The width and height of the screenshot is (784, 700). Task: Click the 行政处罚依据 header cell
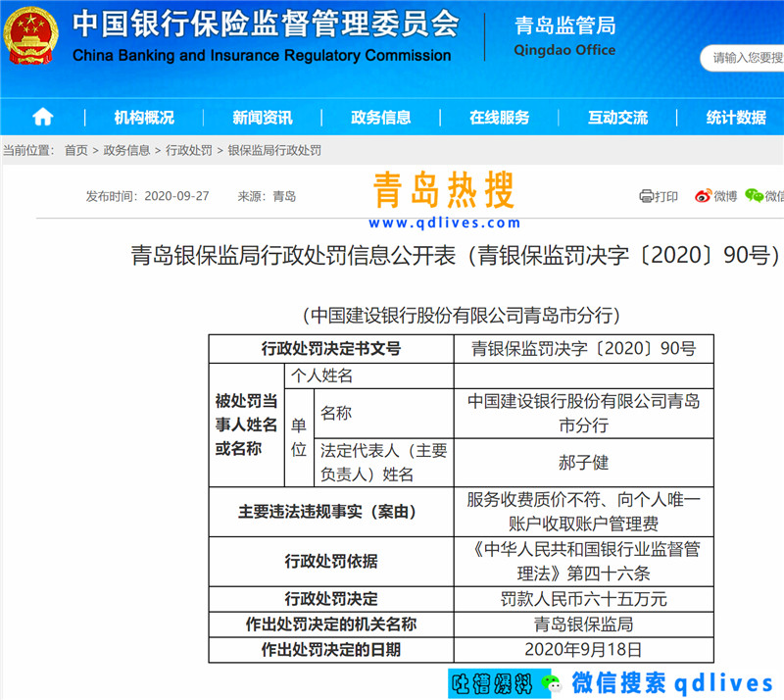point(331,562)
